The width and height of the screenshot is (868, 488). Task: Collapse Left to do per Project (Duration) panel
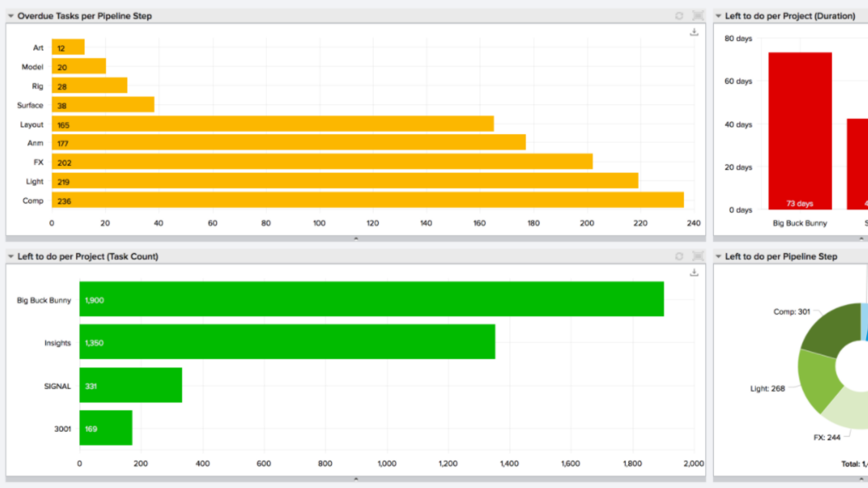[718, 16]
